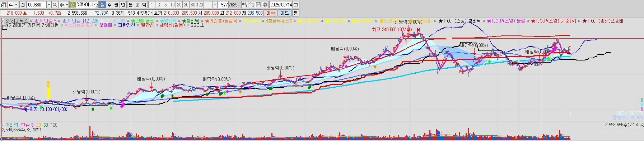This screenshot has height=141, width=644.
Task: Click the green star 2060 골크 indicator
Action: pyautogui.click(x=143, y=21)
